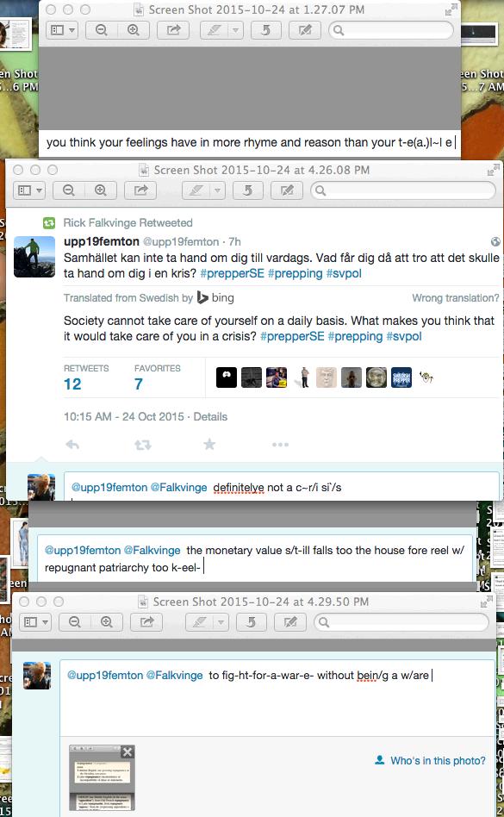Click search field in 4.29.50 PM window
This screenshot has width=504, height=817.
401,621
